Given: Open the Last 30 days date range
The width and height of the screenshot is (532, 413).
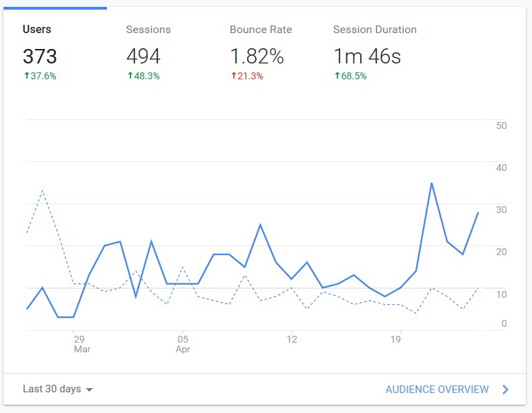Looking at the screenshot, I should click(x=52, y=389).
